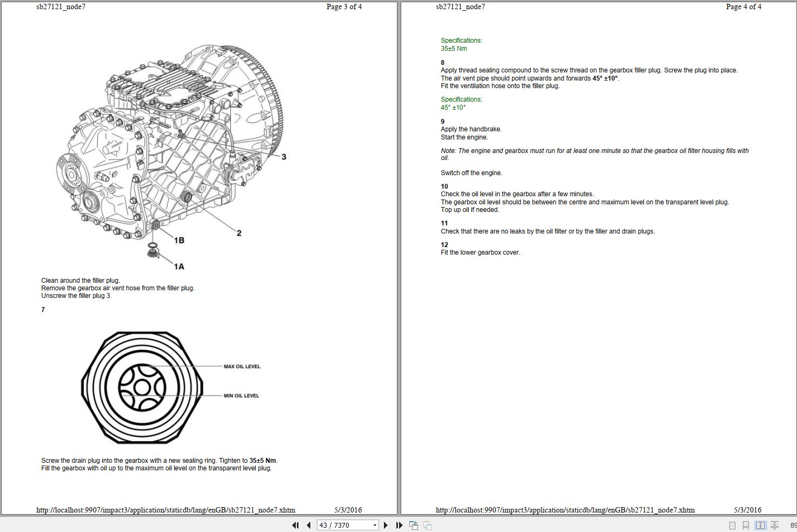The width and height of the screenshot is (797, 532).
Task: Jump to the last page
Action: click(x=399, y=525)
